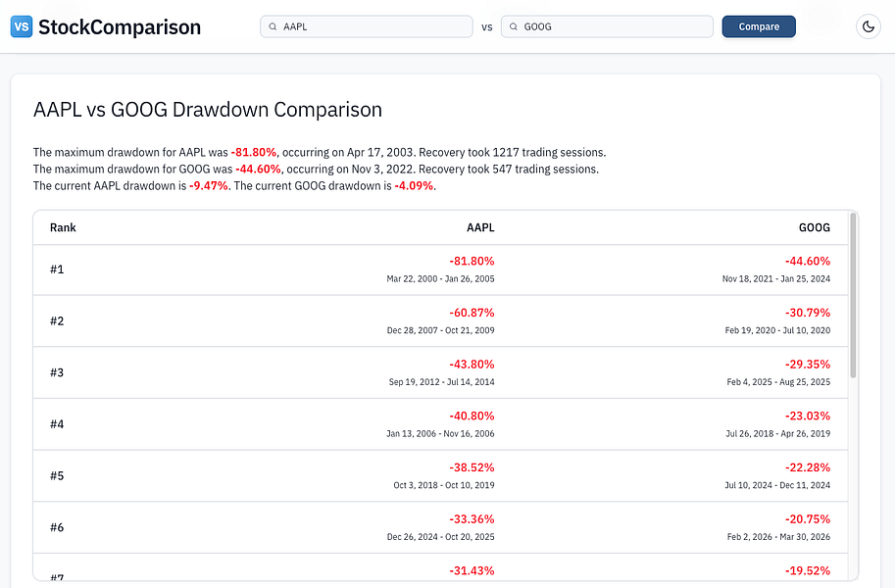Select the AAPL -81.80% value in row #1

click(472, 262)
